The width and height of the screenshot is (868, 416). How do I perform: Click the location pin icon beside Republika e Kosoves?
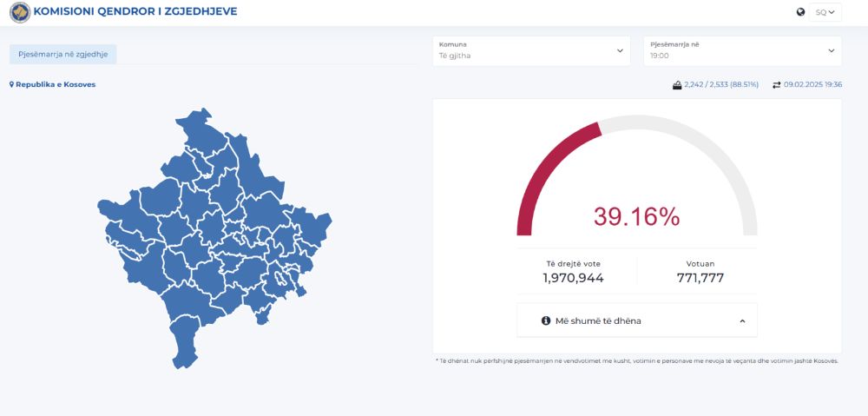12,85
